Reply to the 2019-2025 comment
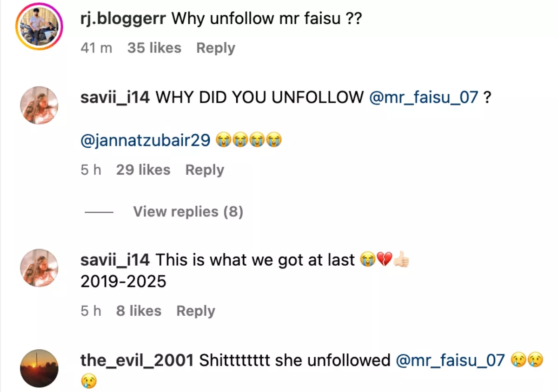 coord(196,311)
